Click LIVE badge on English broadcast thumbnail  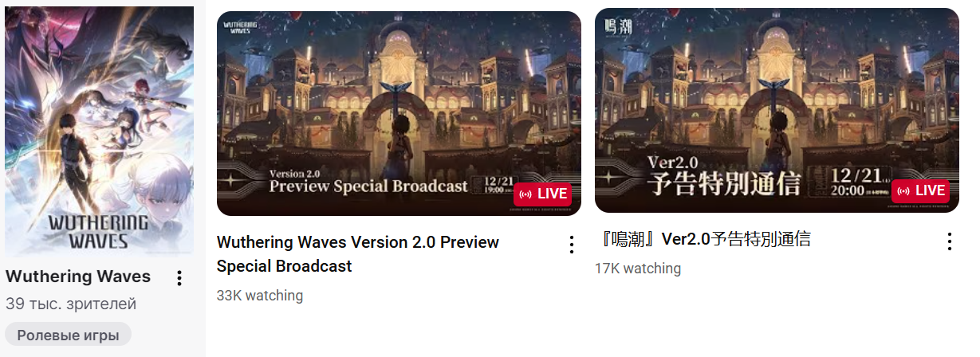pyautogui.click(x=542, y=194)
